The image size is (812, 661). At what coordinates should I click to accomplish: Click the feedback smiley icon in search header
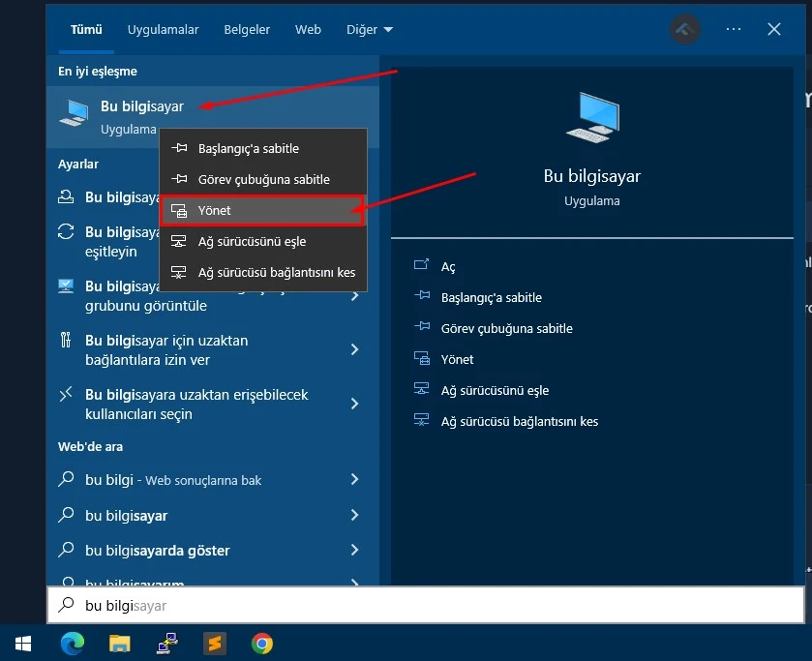tap(685, 30)
